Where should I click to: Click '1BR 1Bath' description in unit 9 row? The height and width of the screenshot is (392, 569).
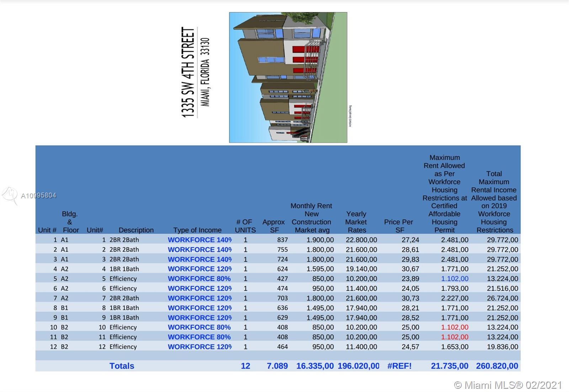click(x=124, y=318)
